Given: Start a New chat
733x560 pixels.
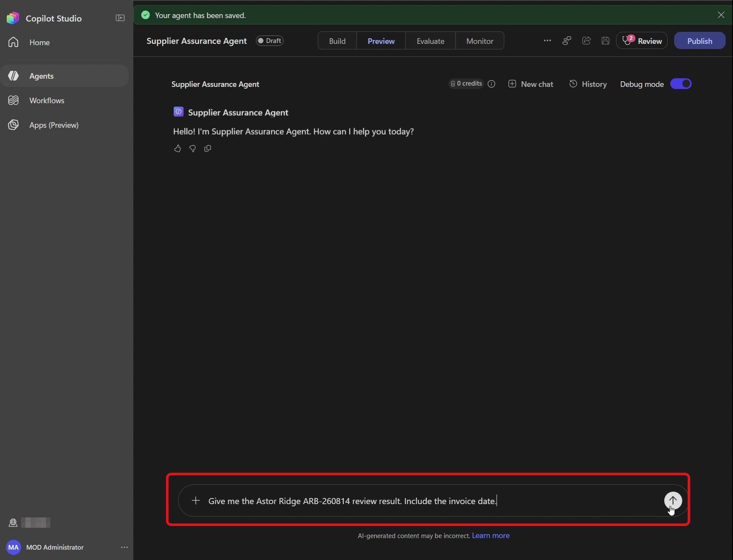Looking at the screenshot, I should coord(531,84).
